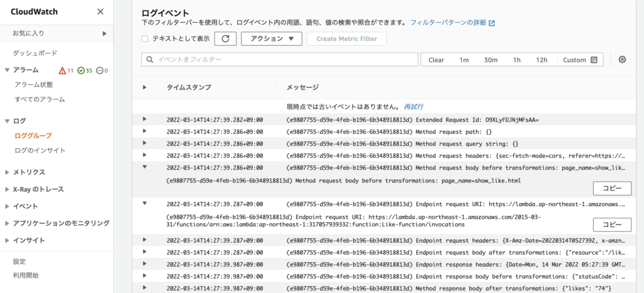Click the likes 74 response message text
Viewport: 644px width, 293px height.
(x=449, y=288)
